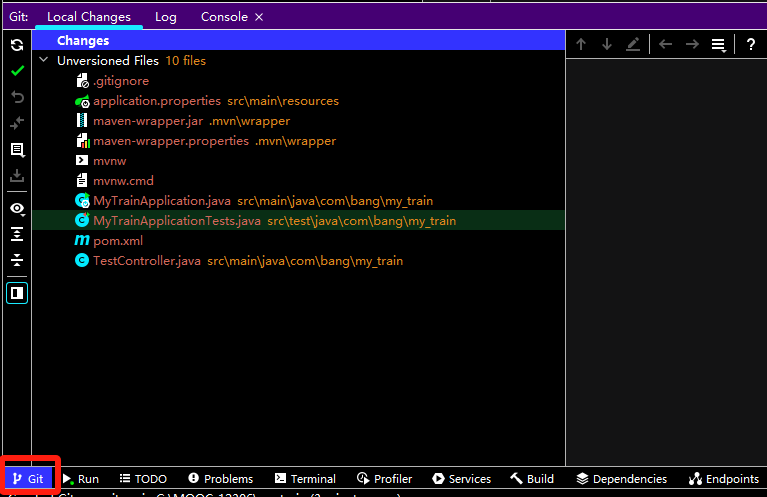Open the Changelists icon in sidebar
This screenshot has width=767, height=497.
[x=17, y=150]
